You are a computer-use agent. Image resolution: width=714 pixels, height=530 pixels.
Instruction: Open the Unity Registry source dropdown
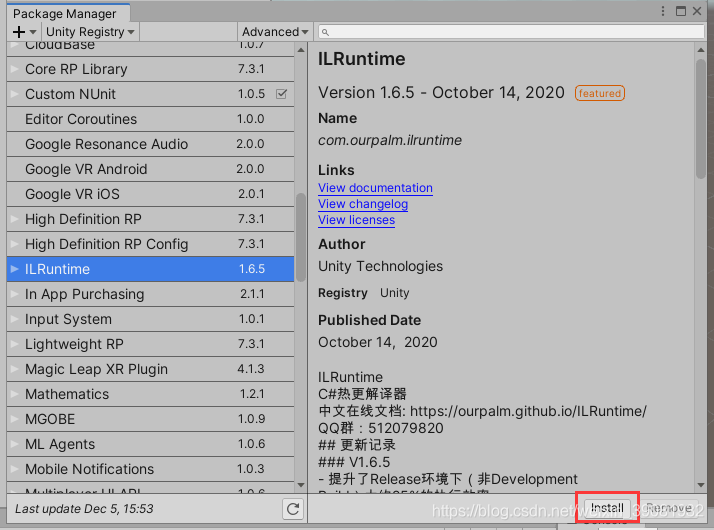click(90, 32)
